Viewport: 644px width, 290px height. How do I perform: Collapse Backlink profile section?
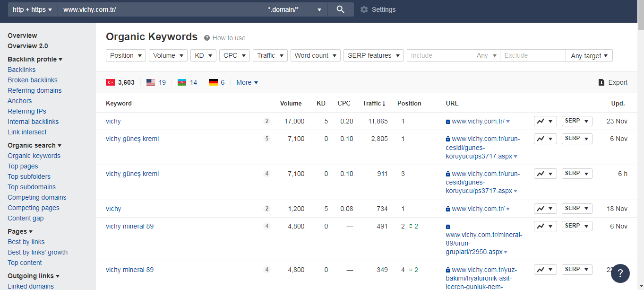click(x=35, y=59)
